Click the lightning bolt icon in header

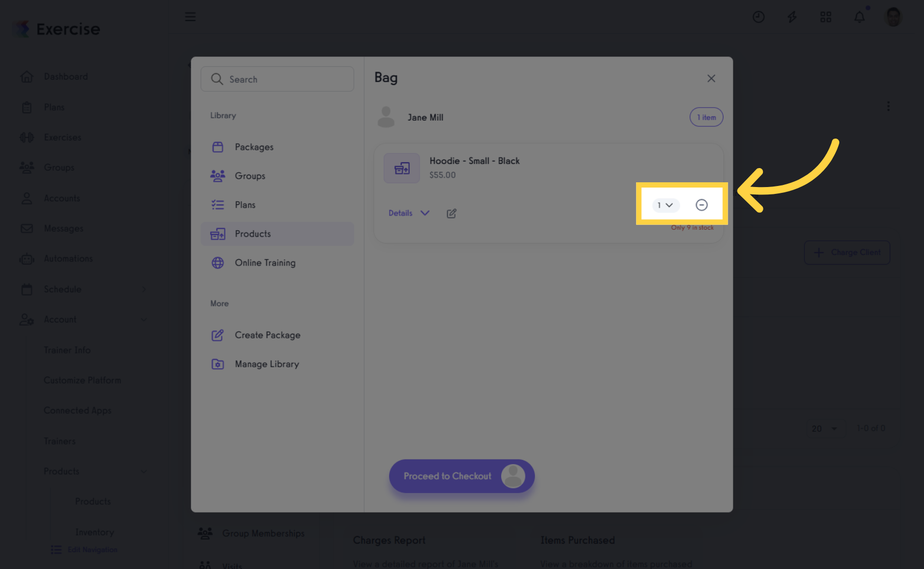click(x=792, y=17)
